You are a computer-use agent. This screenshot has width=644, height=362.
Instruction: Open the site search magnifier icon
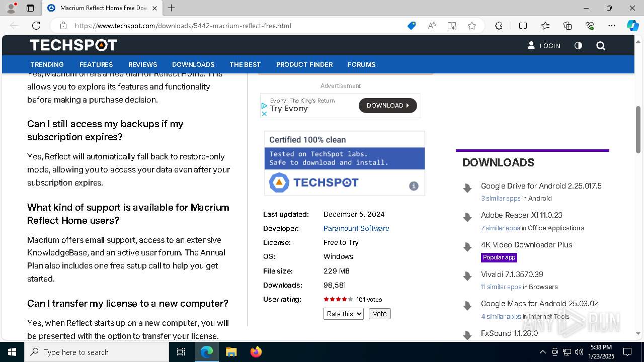(x=601, y=46)
